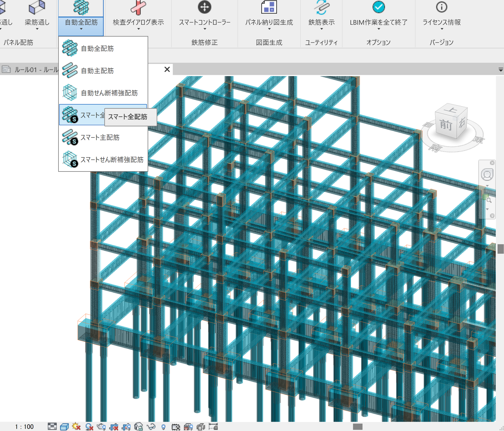The image size is (504, 431).
Task: Click 鉄筋表示 refresh icon
Action: coord(322,7)
